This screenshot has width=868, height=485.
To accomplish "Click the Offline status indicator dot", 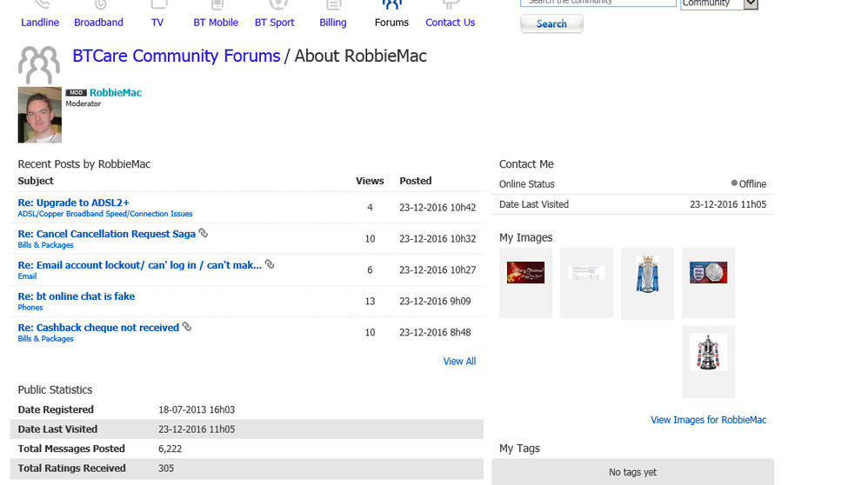I will coord(734,183).
